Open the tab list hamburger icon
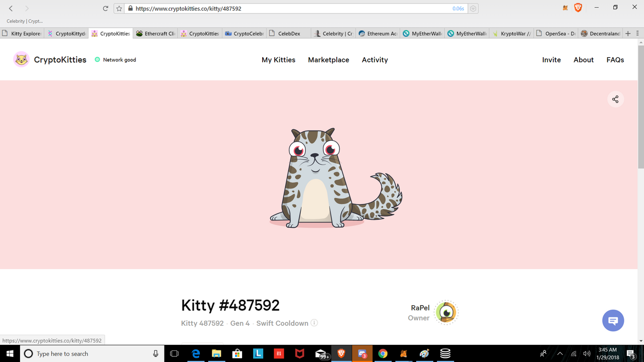644x362 pixels. click(x=638, y=34)
